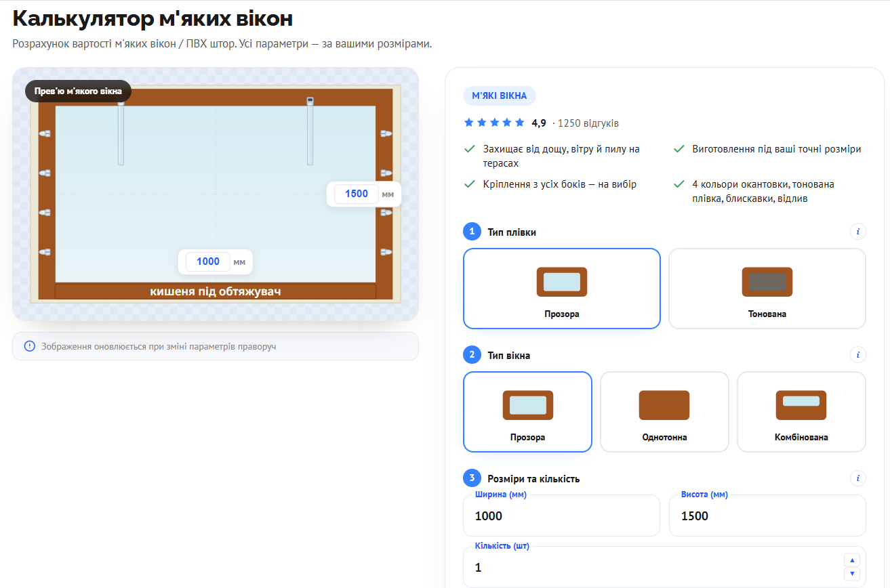Decrease quantity with the down arrow
This screenshot has width=890, height=588.
pos(853,574)
